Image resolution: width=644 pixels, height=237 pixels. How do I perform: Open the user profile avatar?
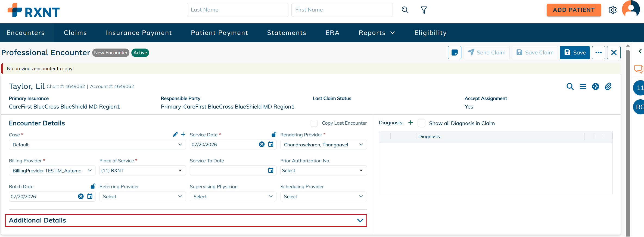631,9
